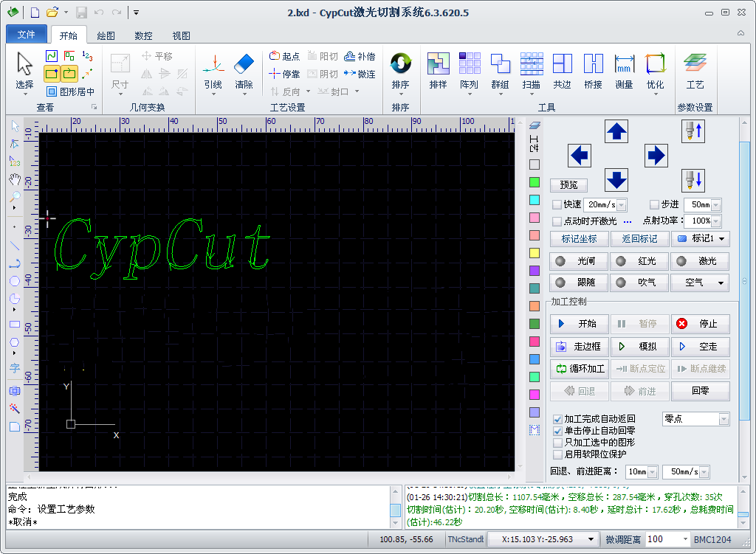The width and height of the screenshot is (756, 554).
Task: Click the 共边 common edge icon
Action: click(562, 65)
